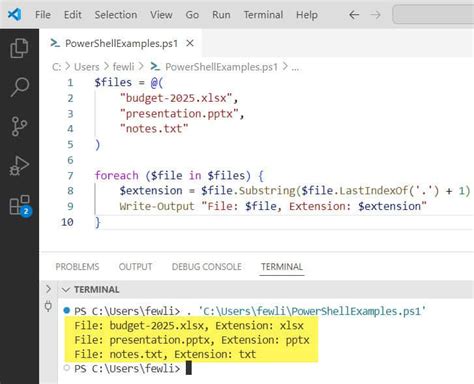Click the VS Code logo icon
Image resolution: width=474 pixels, height=384 pixels.
pos(15,14)
